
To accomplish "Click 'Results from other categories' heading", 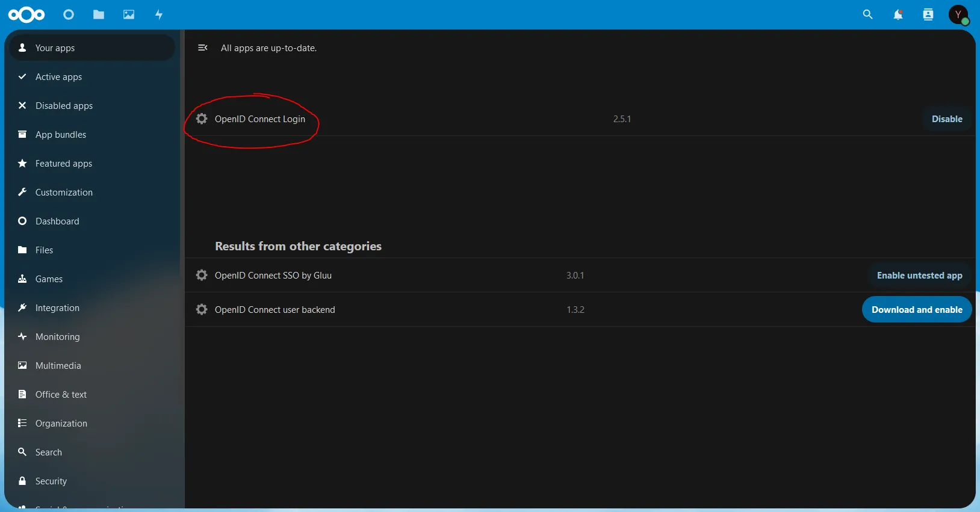I will pos(298,246).
